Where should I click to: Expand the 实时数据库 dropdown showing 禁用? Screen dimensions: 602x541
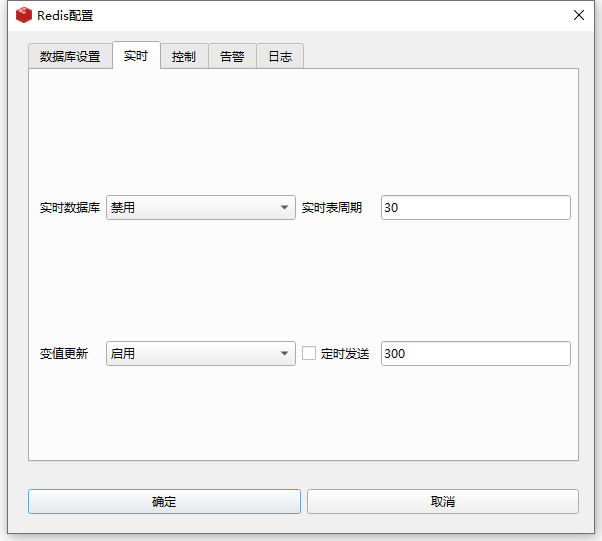click(x=201, y=208)
